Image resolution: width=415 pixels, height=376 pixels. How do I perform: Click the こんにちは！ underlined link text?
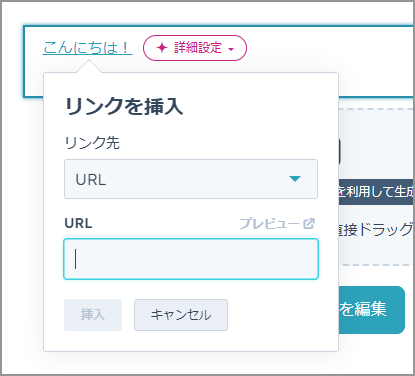point(87,48)
